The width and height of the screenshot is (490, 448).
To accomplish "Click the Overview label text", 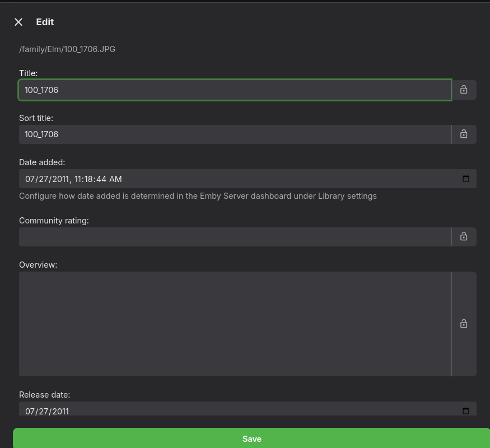I will pos(38,264).
